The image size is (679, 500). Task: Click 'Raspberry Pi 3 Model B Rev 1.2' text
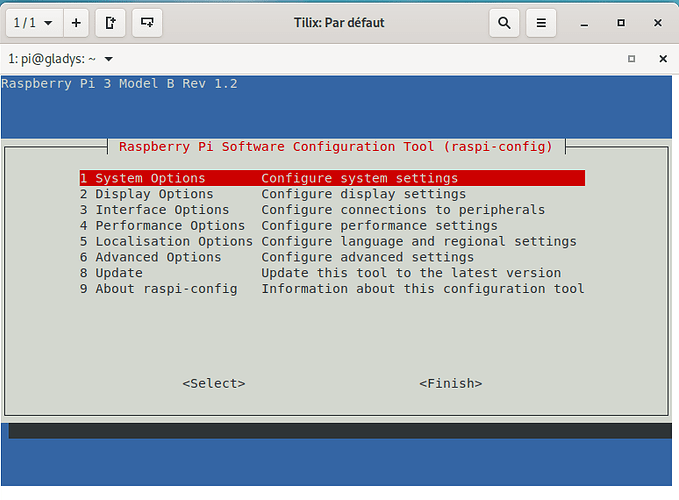[x=120, y=84]
